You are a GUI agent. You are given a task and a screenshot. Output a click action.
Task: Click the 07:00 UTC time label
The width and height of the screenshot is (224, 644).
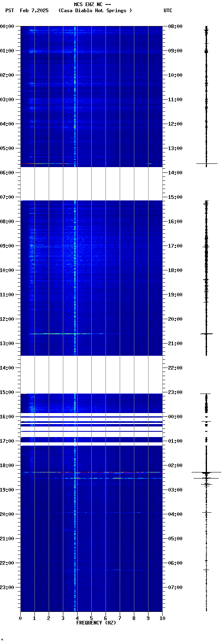tap(175, 587)
